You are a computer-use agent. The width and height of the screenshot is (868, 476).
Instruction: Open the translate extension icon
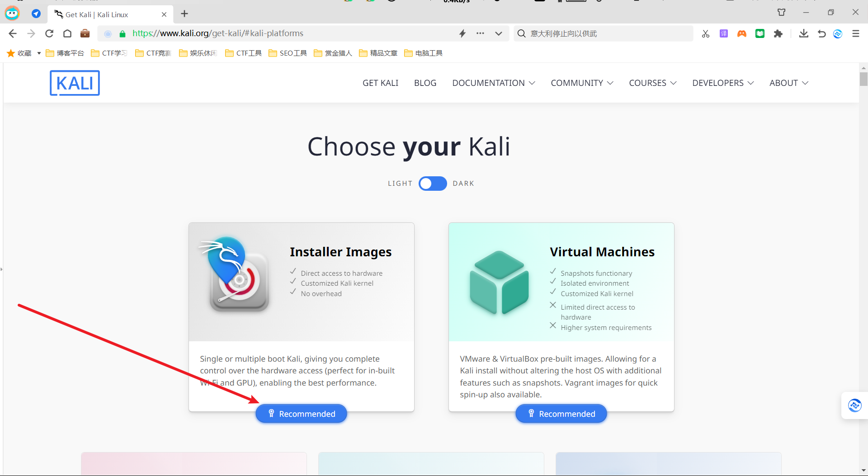click(723, 33)
